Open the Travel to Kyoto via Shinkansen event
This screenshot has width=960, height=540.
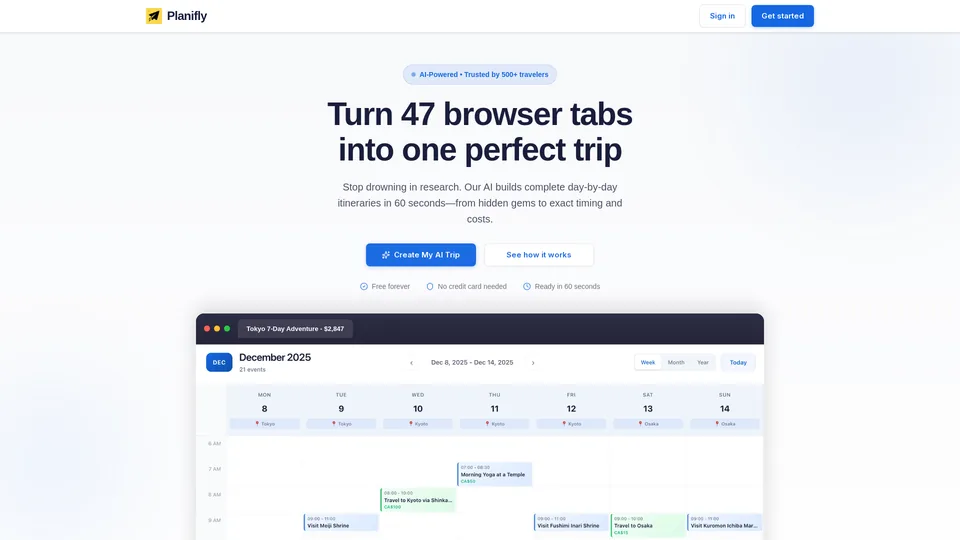418,500
